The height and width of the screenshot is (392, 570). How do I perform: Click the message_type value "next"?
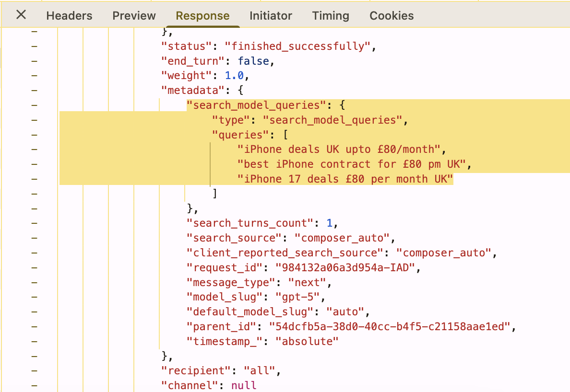(x=307, y=282)
